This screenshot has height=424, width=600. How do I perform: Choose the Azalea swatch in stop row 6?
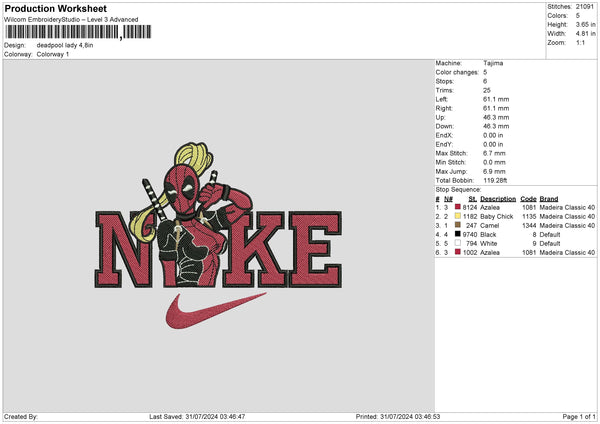click(458, 252)
